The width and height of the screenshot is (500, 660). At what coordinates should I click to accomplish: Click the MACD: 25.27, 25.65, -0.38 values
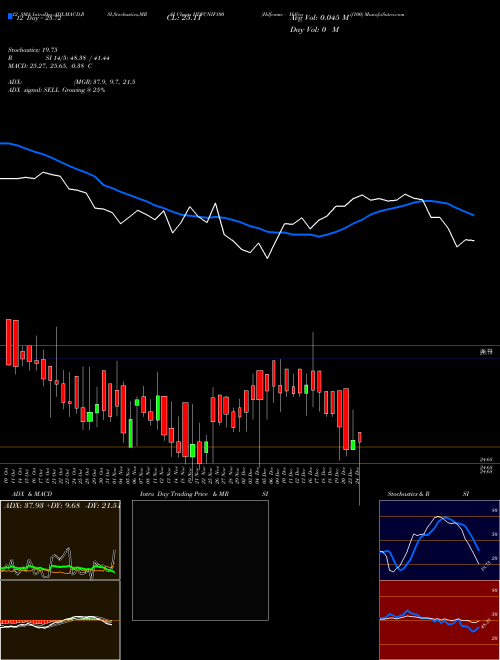50,66
